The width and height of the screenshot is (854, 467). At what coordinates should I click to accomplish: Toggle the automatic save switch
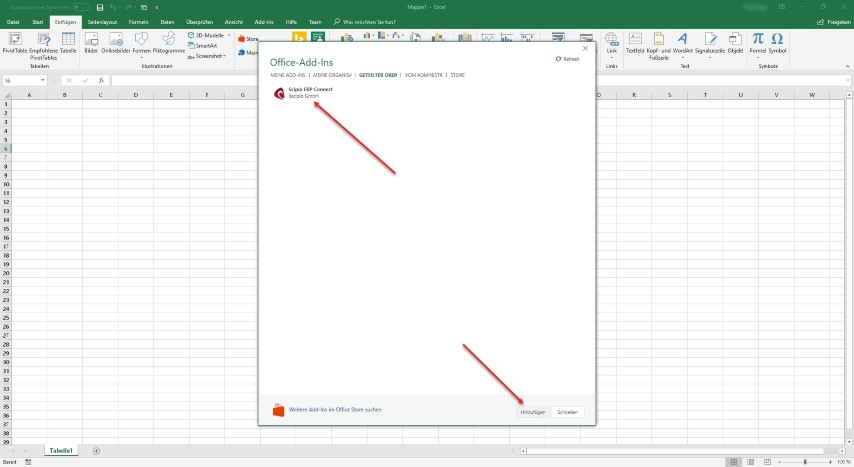82,7
